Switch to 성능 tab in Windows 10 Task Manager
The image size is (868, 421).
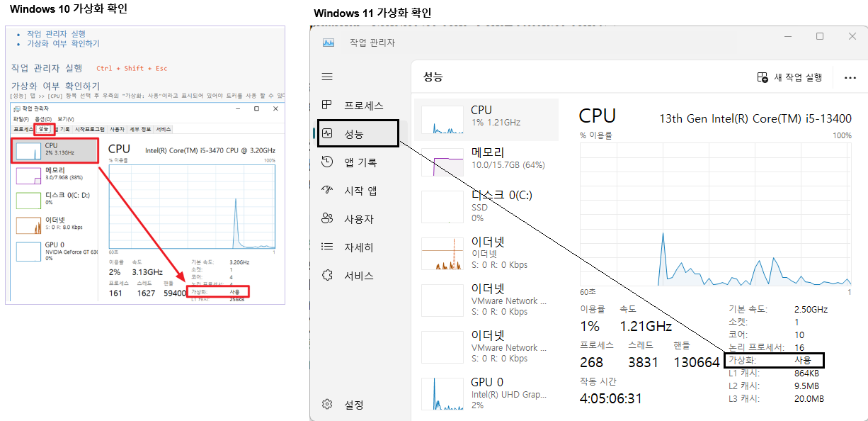pyautogui.click(x=45, y=129)
